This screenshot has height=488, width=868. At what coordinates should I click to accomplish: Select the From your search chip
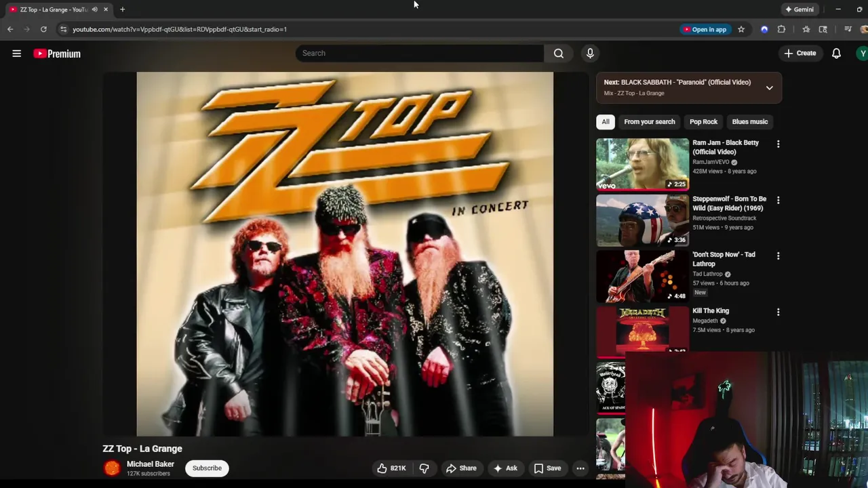pyautogui.click(x=650, y=121)
